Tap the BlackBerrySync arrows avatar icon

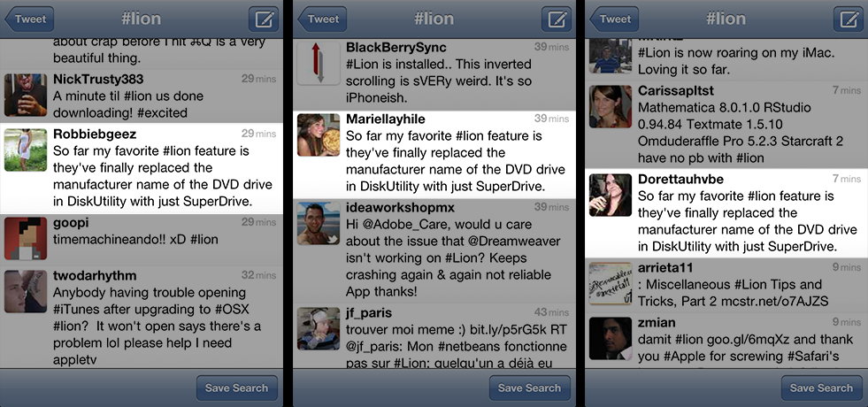click(319, 64)
